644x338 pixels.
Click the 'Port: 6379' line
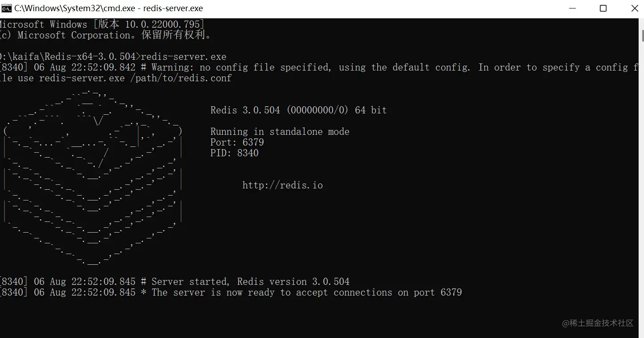[237, 142]
